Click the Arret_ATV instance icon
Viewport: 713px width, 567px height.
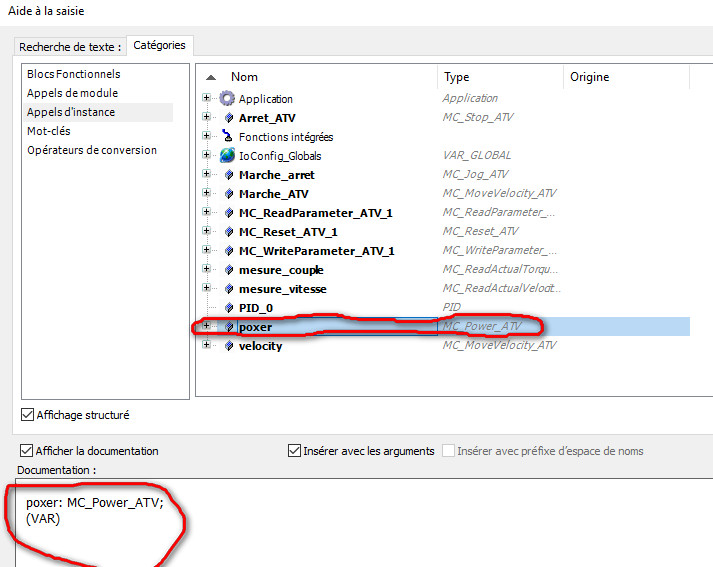click(228, 118)
